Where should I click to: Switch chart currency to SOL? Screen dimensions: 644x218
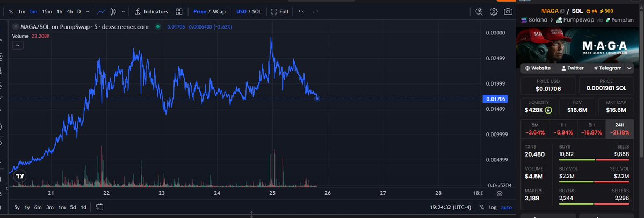(257, 11)
